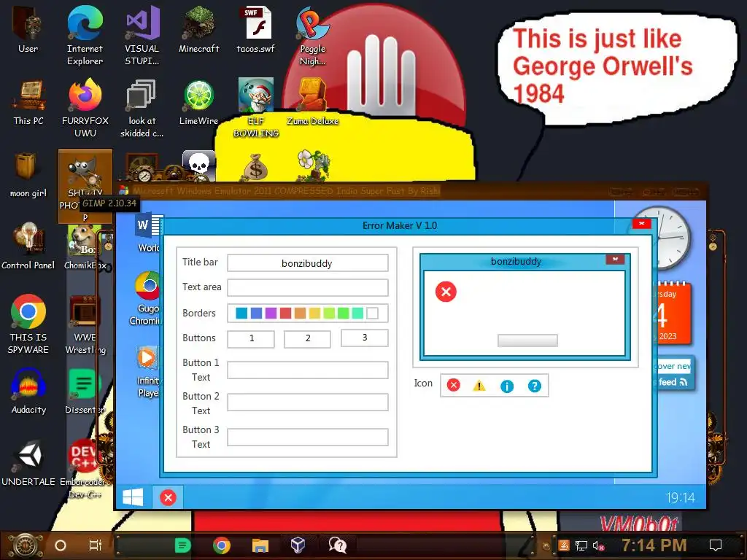Image resolution: width=747 pixels, height=560 pixels.
Task: Set the number of buttons to 3
Action: click(365, 338)
